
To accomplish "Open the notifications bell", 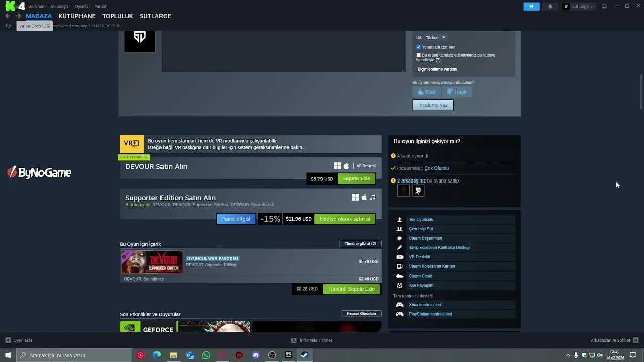I will [550, 6].
